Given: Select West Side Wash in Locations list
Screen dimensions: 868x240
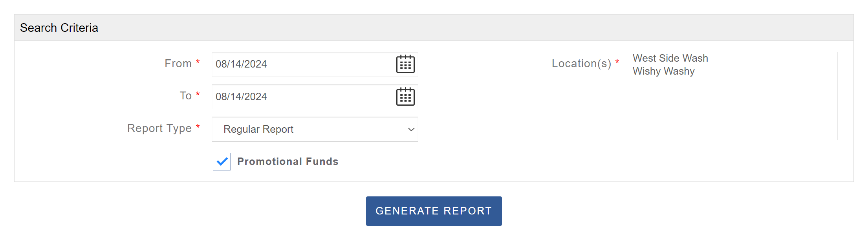Looking at the screenshot, I should 670,58.
